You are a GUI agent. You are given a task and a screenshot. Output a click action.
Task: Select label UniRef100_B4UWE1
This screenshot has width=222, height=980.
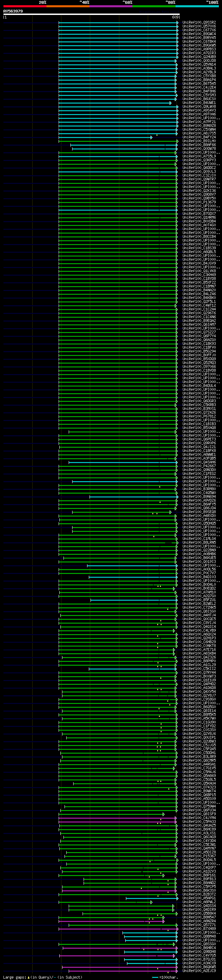199,103
